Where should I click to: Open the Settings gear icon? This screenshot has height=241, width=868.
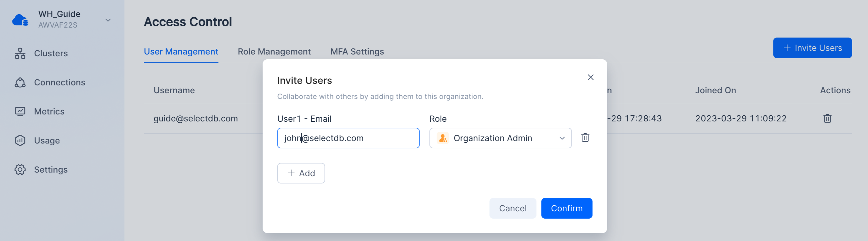click(20, 169)
